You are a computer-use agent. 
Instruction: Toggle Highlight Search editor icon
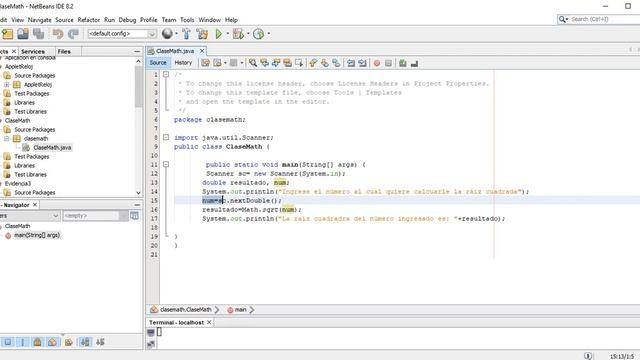pos(287,63)
